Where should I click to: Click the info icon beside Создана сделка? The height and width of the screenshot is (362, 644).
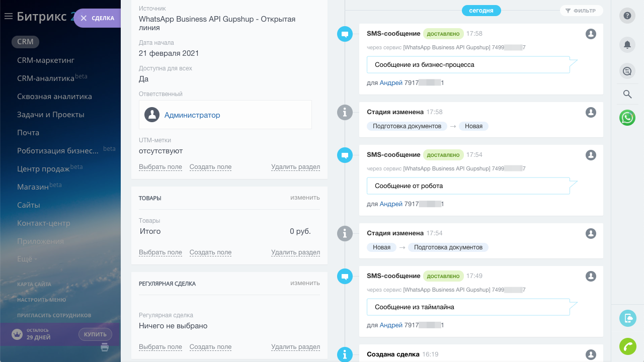click(x=345, y=354)
